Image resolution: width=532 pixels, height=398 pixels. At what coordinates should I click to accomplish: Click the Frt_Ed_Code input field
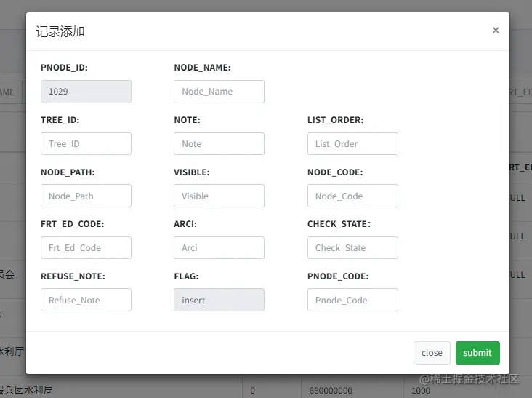(x=86, y=248)
